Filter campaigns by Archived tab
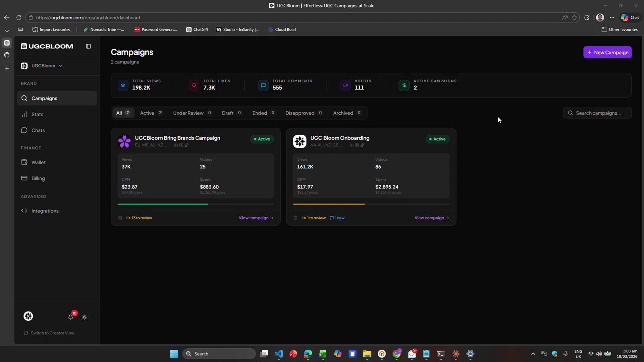 click(x=347, y=113)
